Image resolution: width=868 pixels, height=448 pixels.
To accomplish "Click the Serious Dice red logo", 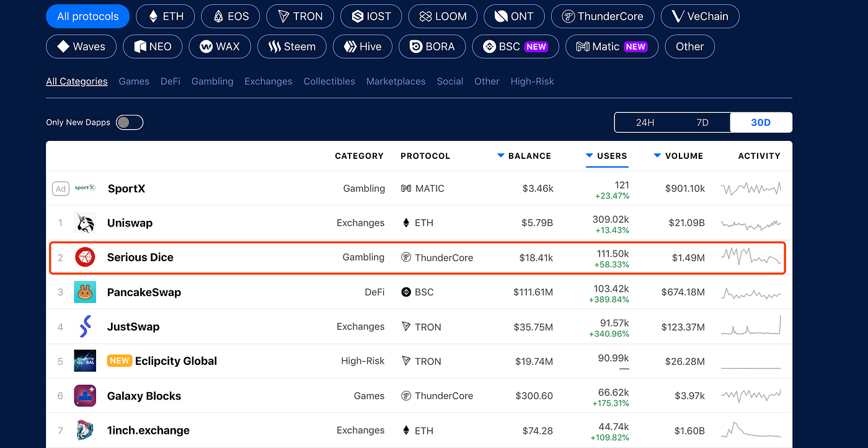I will pyautogui.click(x=85, y=257).
